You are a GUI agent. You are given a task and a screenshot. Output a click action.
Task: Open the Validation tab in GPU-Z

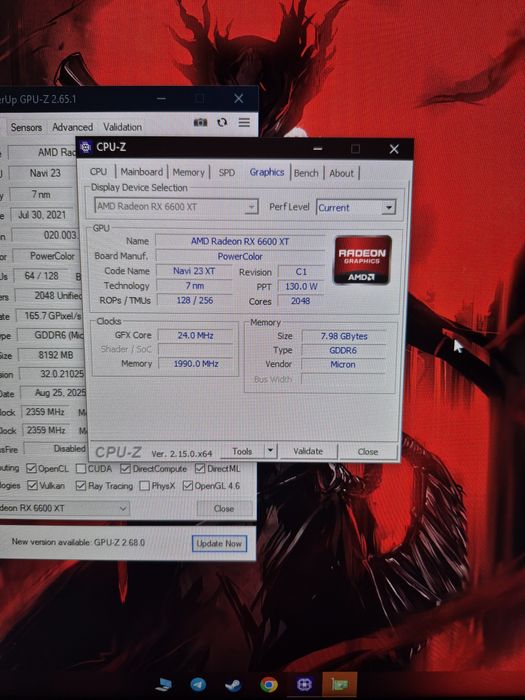pyautogui.click(x=122, y=127)
